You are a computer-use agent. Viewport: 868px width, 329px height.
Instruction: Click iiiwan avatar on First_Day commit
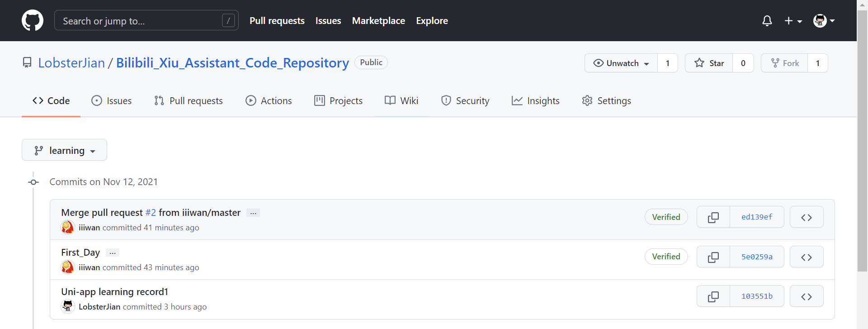(68, 267)
